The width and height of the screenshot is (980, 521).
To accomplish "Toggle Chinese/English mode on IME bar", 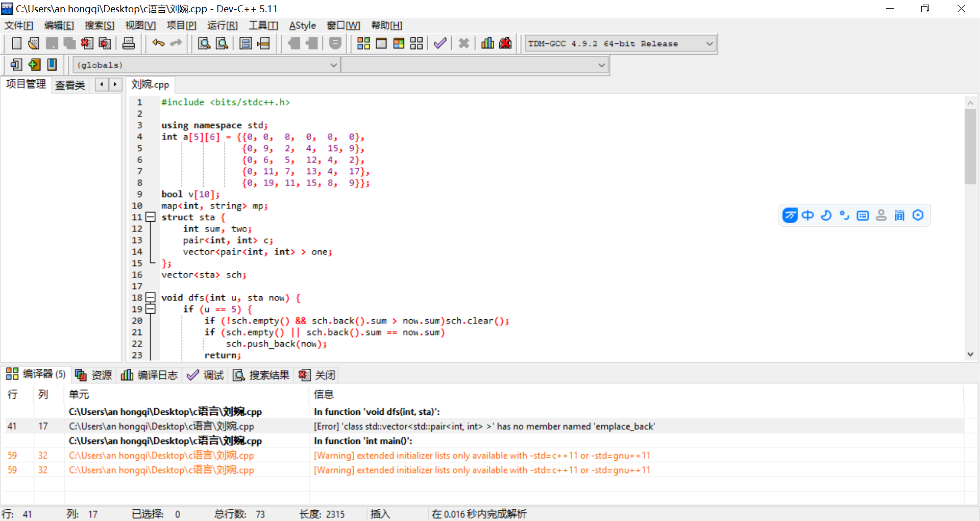I will pyautogui.click(x=807, y=216).
